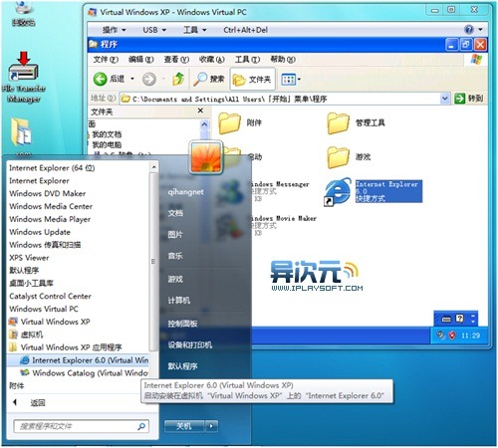Viewport: 498px width, 448px height.
Task: Click the Up folder icon in toolbar
Action: 178,79
